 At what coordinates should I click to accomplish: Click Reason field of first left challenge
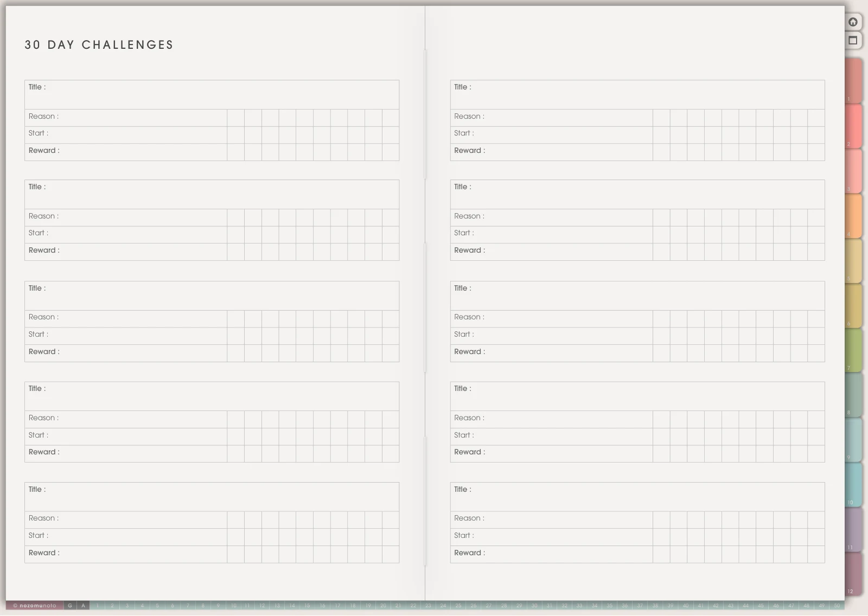click(x=126, y=118)
